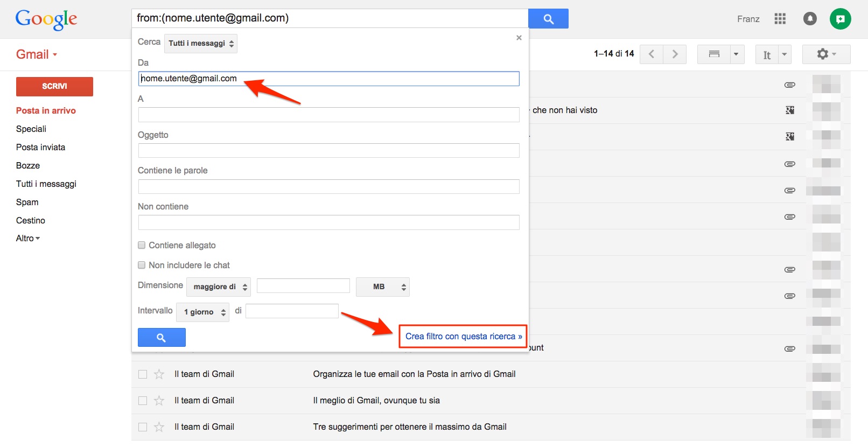The height and width of the screenshot is (447, 868).
Task: Open the Cestino folder
Action: point(31,220)
